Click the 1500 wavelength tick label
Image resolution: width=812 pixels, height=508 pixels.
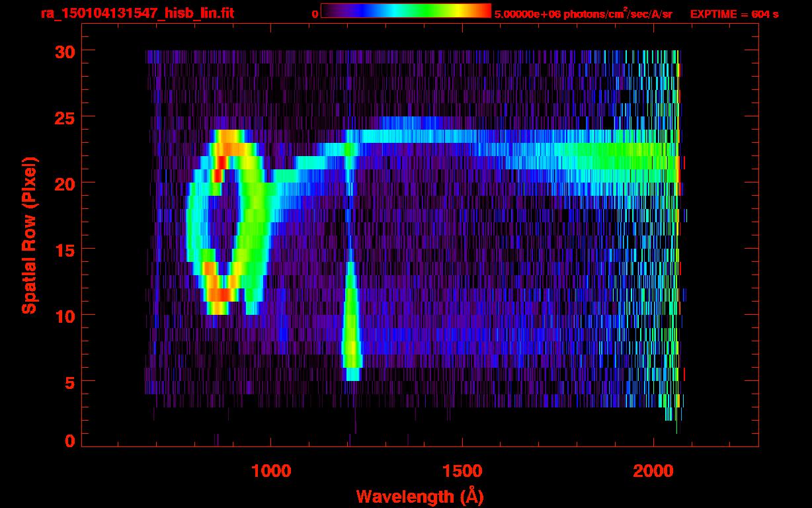point(462,471)
